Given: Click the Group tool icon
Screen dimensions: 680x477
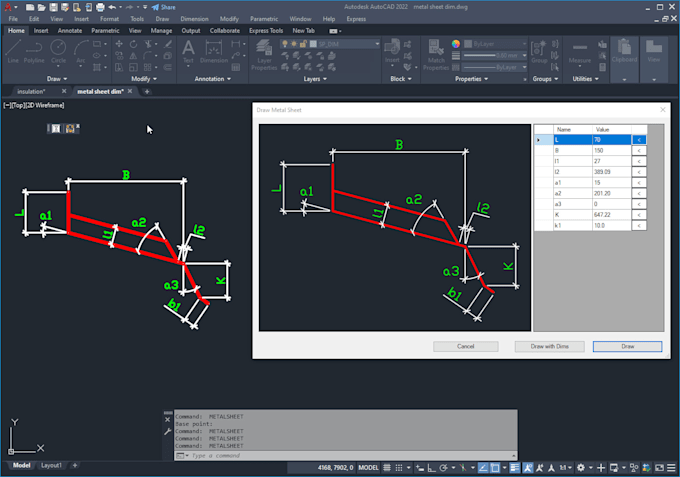Looking at the screenshot, I should 539,51.
